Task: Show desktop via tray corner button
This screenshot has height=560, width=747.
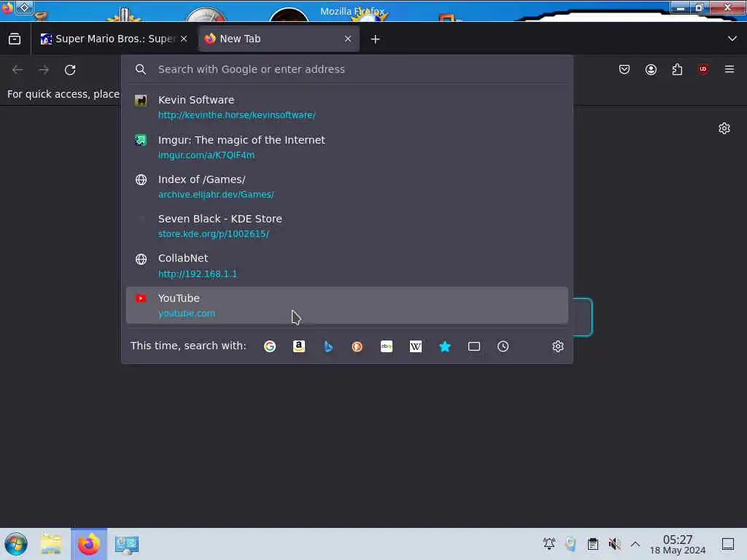Action: point(728,544)
